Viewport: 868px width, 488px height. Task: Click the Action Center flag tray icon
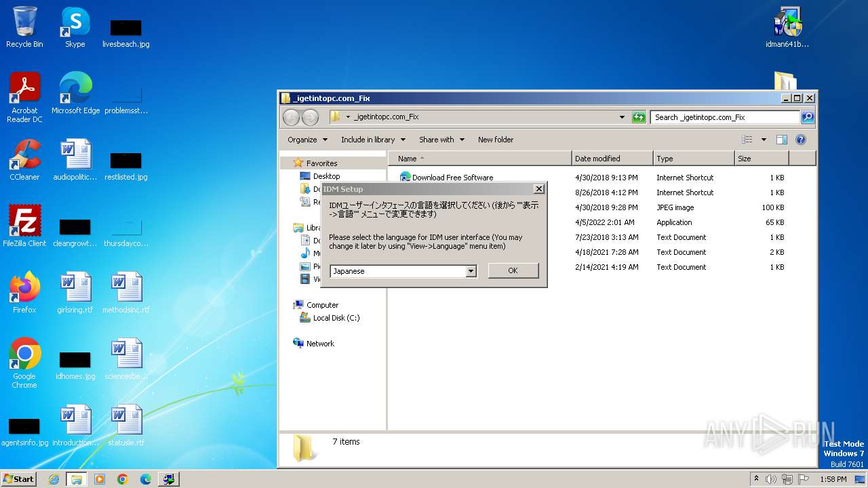coord(802,479)
